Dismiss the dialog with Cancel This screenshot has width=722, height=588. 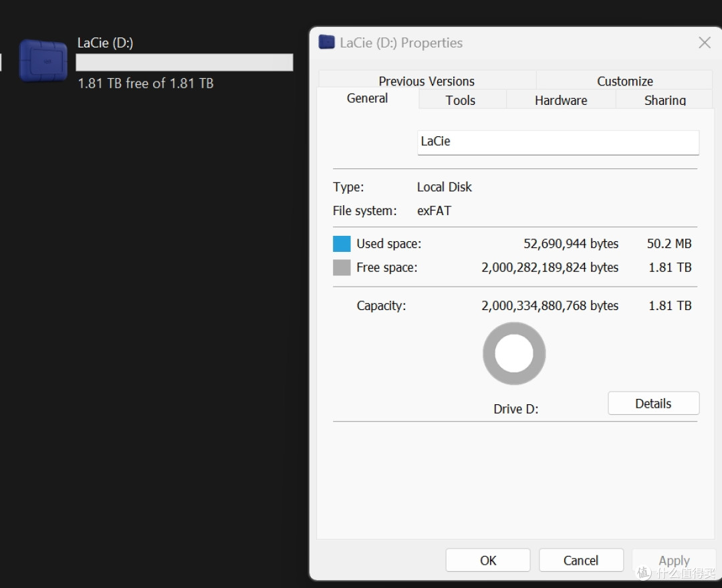click(x=581, y=560)
